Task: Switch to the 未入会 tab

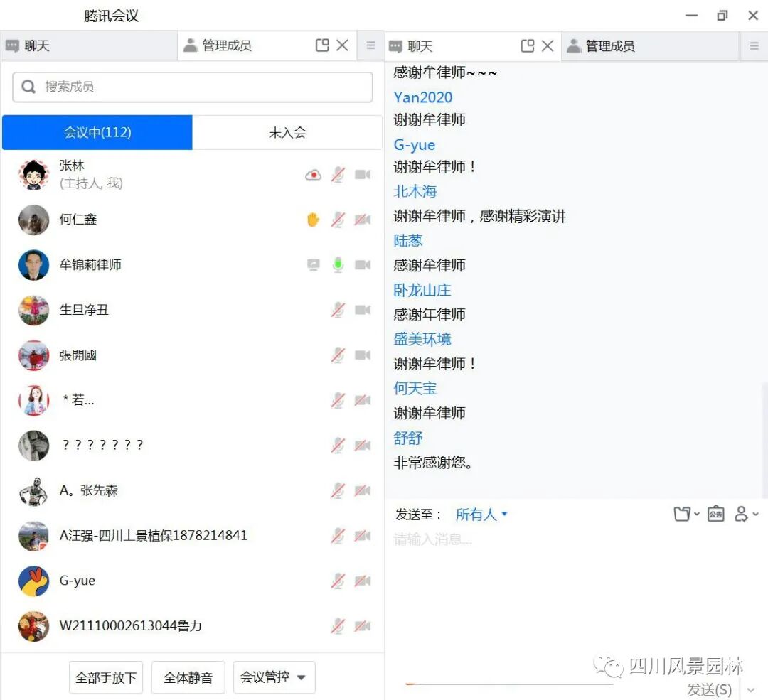Action: [x=287, y=132]
